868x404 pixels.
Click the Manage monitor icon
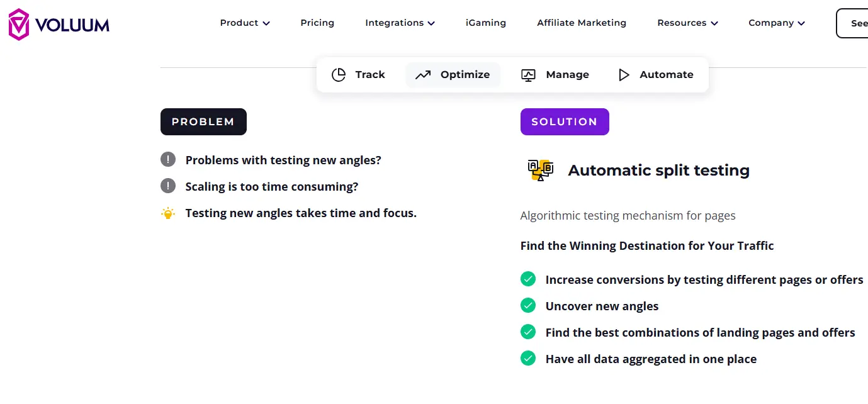[x=528, y=75]
